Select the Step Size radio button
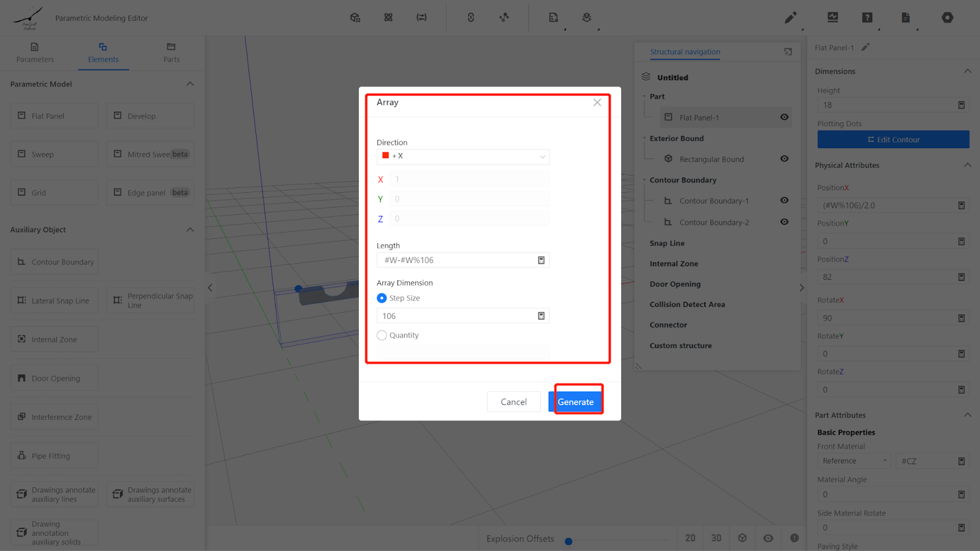The image size is (980, 551). 382,298
